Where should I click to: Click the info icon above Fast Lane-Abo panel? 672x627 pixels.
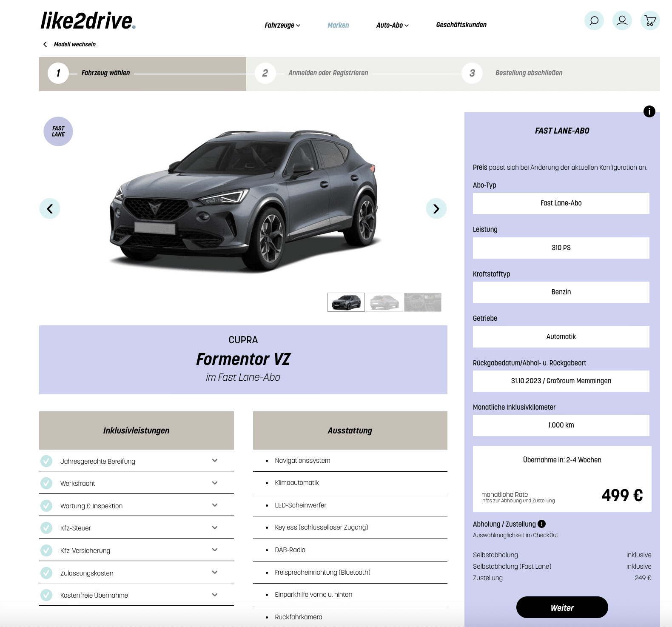[x=649, y=111]
